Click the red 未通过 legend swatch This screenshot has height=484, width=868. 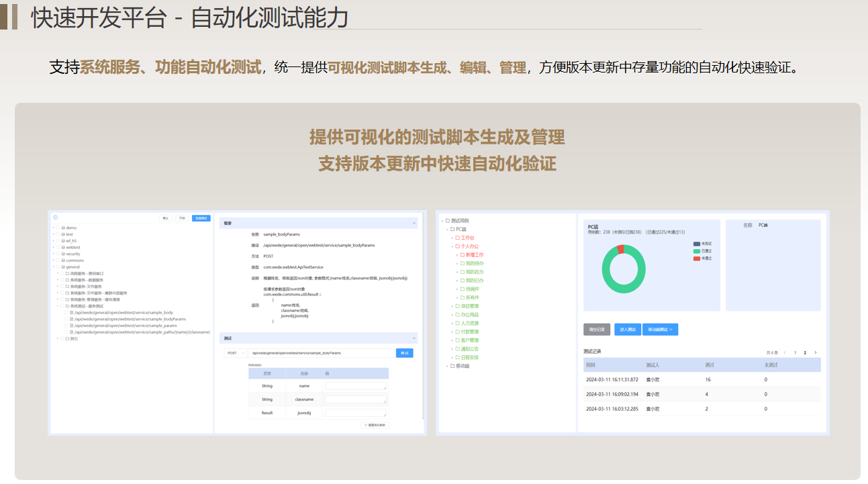697,258
